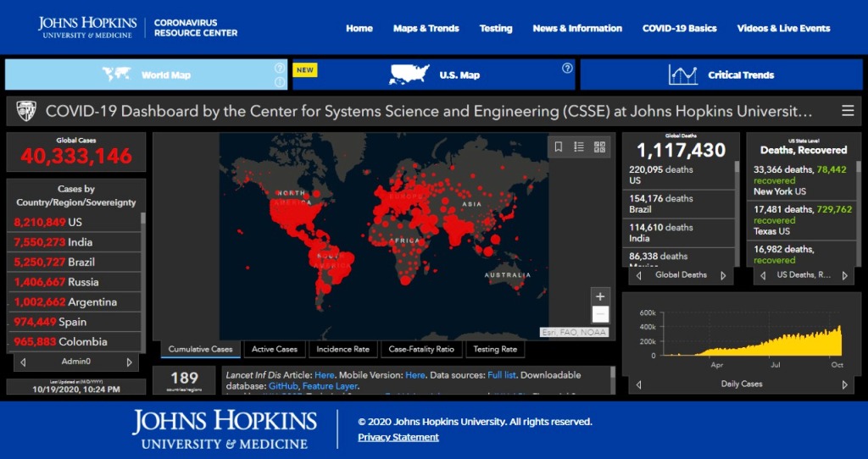Open the Data sources 'Full list' link
Viewport: 868px width, 459px height.
[502, 375]
